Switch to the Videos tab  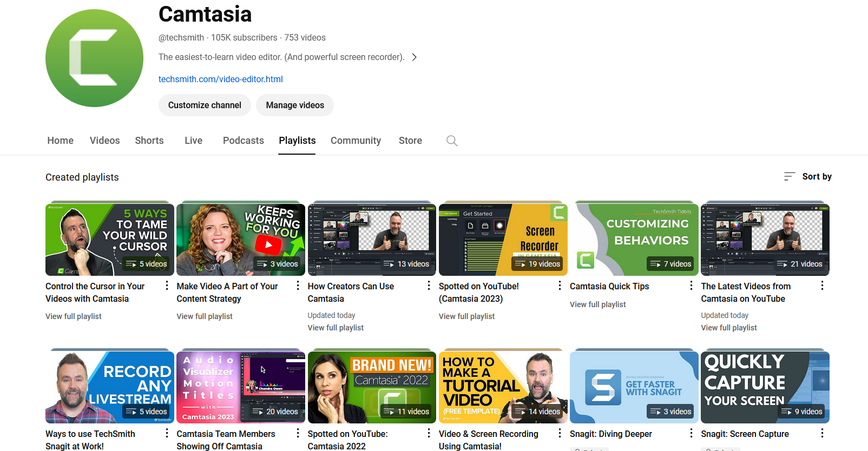[104, 141]
